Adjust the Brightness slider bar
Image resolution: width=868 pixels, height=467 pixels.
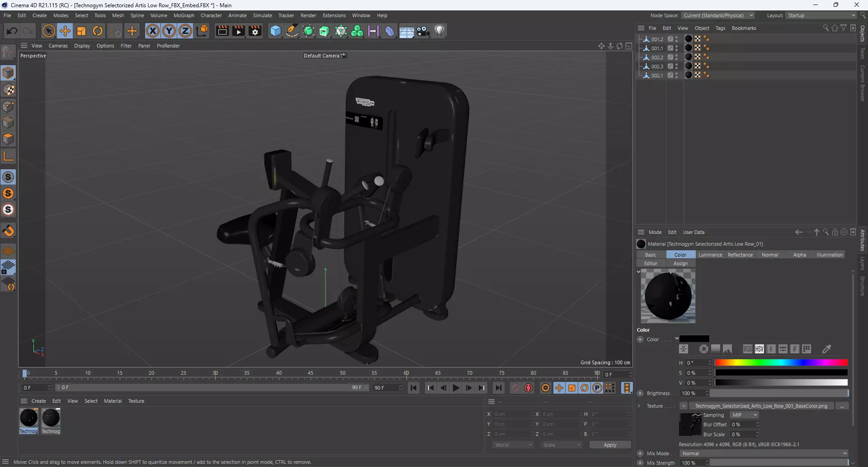tap(779, 393)
